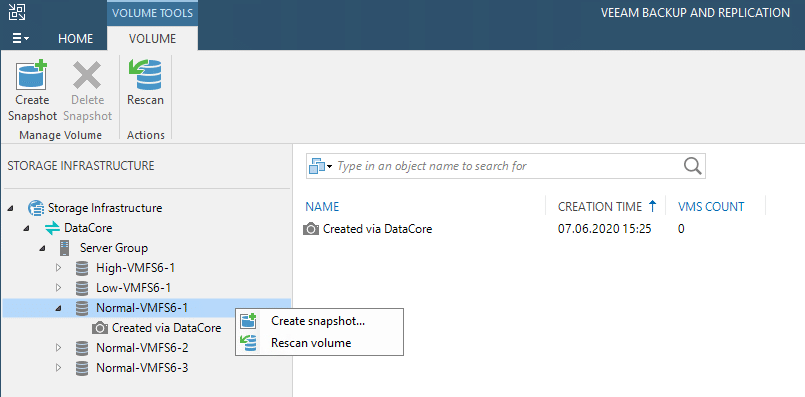Sort list by CREATION TIME column header
Viewport: 805px width, 397px height.
[x=600, y=207]
